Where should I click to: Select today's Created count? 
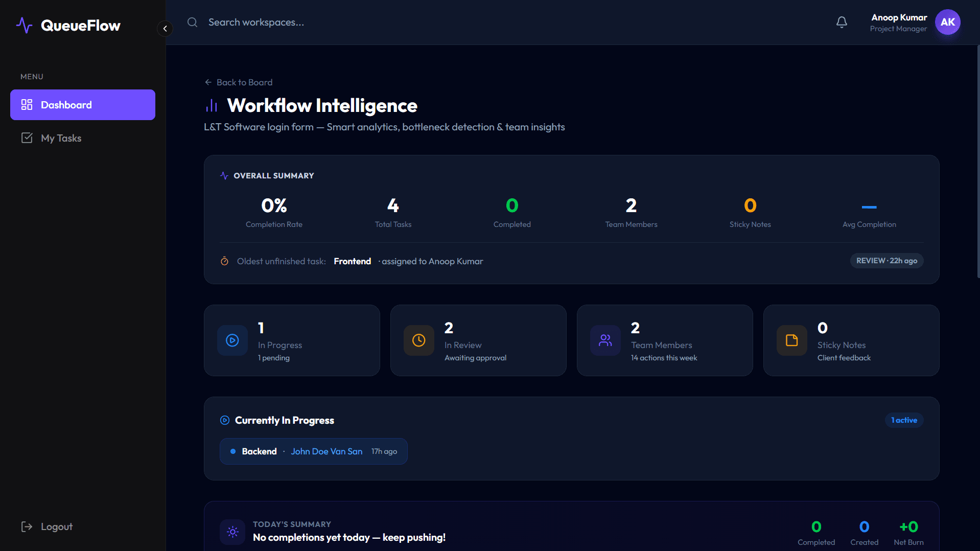tap(864, 526)
